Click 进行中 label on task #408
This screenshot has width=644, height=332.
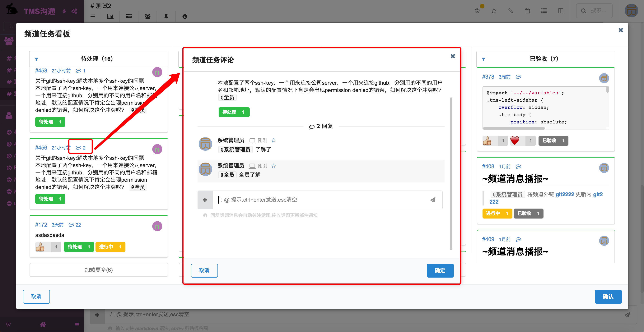(x=497, y=214)
